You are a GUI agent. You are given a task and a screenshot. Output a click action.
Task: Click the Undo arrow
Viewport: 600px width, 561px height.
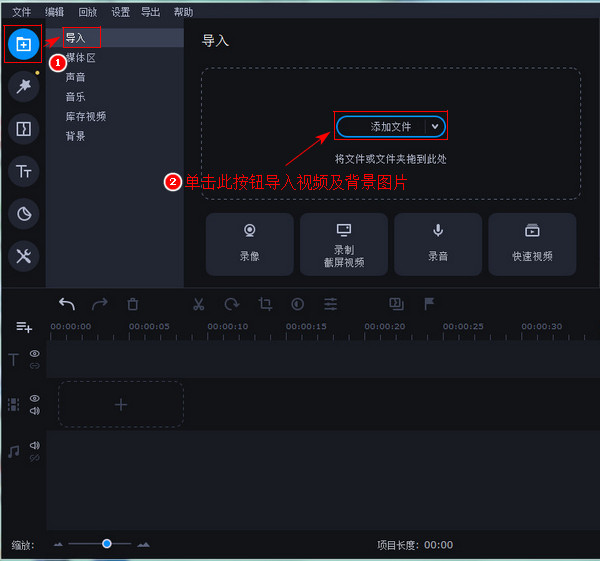coord(67,304)
